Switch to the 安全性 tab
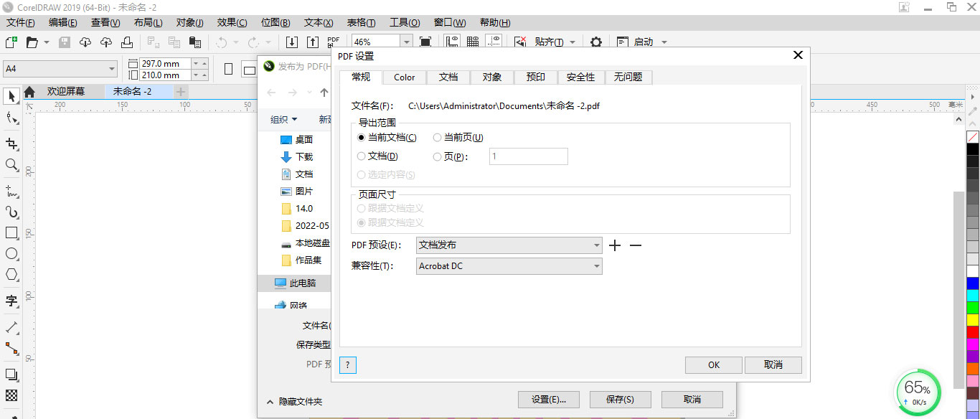The image size is (980, 419). tap(581, 77)
